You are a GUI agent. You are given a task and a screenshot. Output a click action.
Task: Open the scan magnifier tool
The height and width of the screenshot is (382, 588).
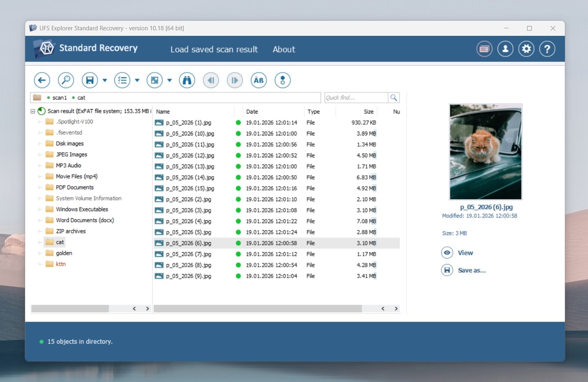pyautogui.click(x=66, y=80)
